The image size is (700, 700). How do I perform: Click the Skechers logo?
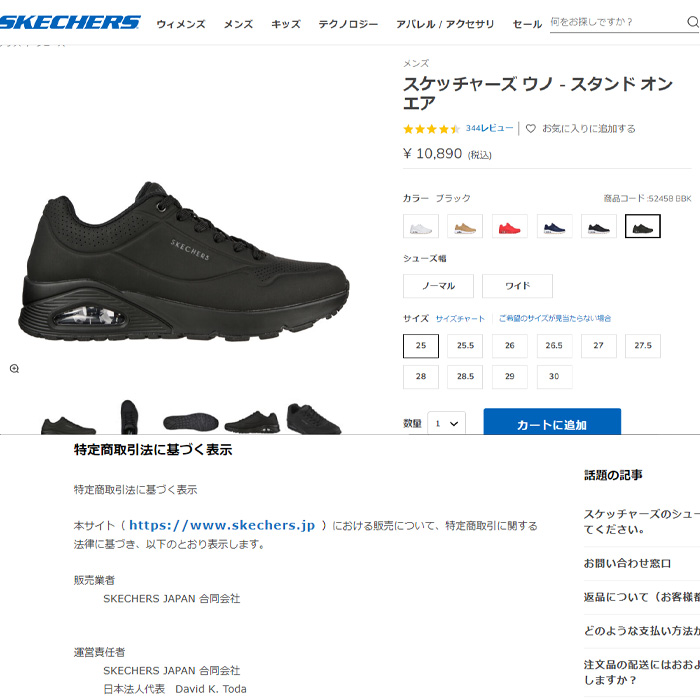point(70,22)
